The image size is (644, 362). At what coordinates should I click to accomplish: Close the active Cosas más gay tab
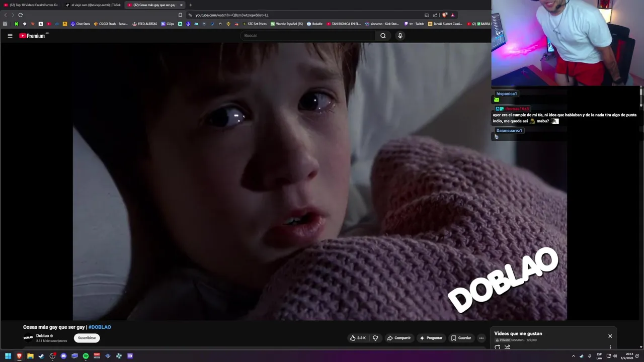(181, 5)
